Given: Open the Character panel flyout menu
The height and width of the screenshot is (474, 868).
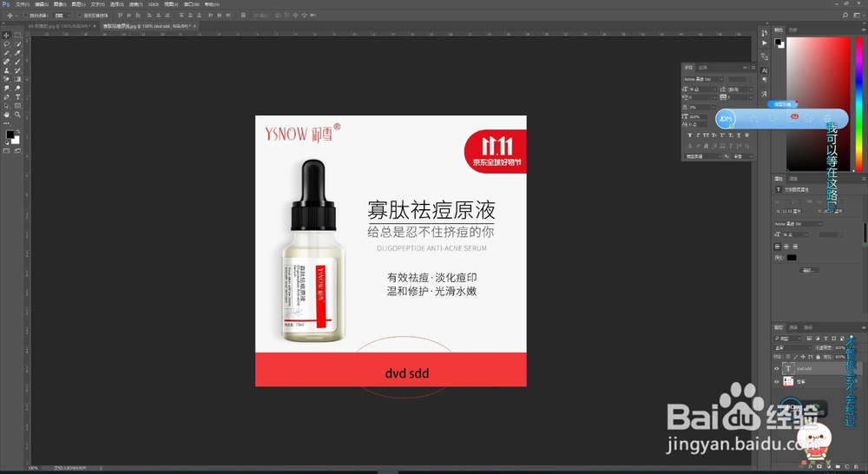Looking at the screenshot, I should (753, 68).
